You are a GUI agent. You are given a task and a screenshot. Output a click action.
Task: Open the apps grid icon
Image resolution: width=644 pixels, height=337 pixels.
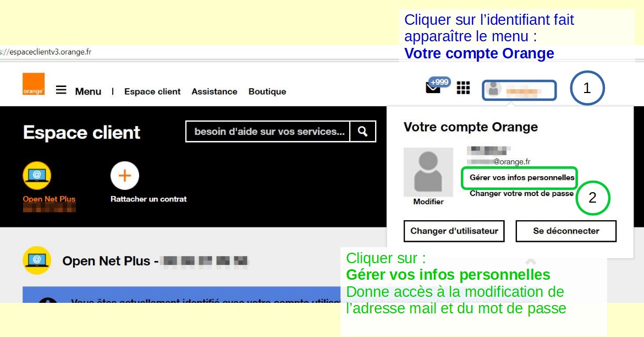coord(463,88)
